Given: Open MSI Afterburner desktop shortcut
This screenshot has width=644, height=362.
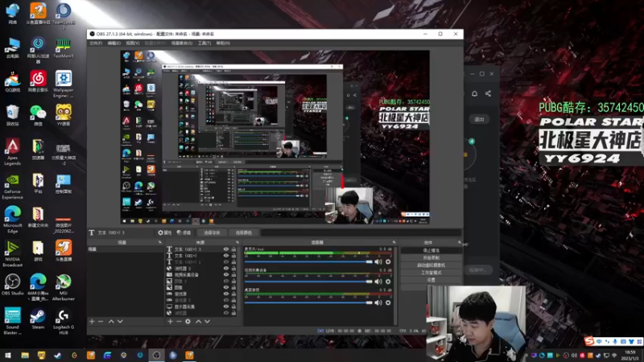Looking at the screenshot, I should click(x=64, y=287).
